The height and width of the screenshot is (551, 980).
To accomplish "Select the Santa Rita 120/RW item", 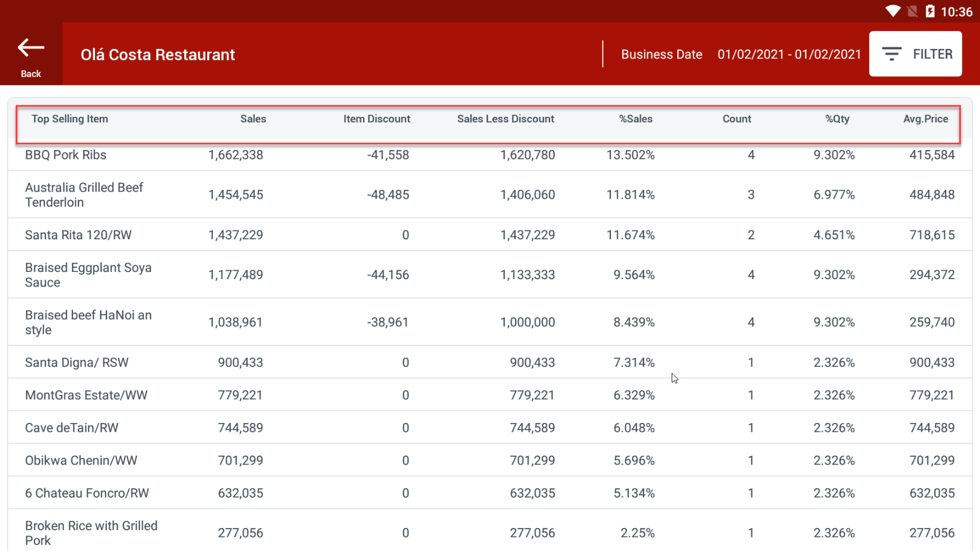I will click(78, 235).
